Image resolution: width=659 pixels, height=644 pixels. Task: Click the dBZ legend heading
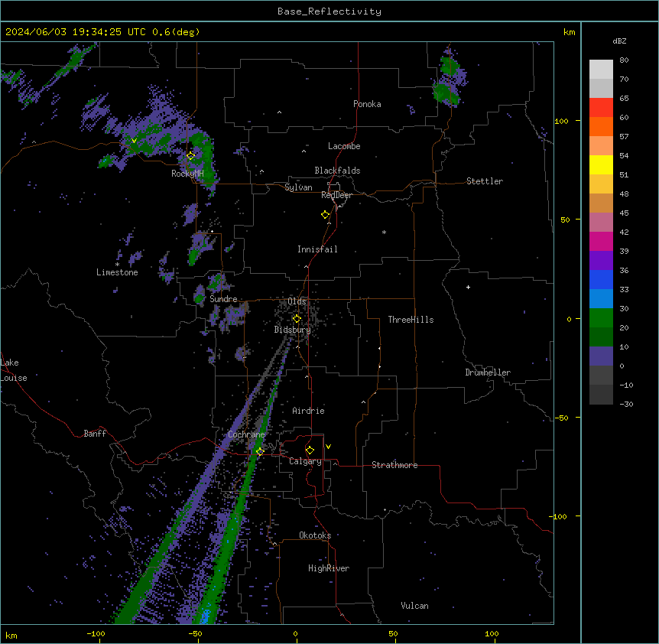pos(619,41)
